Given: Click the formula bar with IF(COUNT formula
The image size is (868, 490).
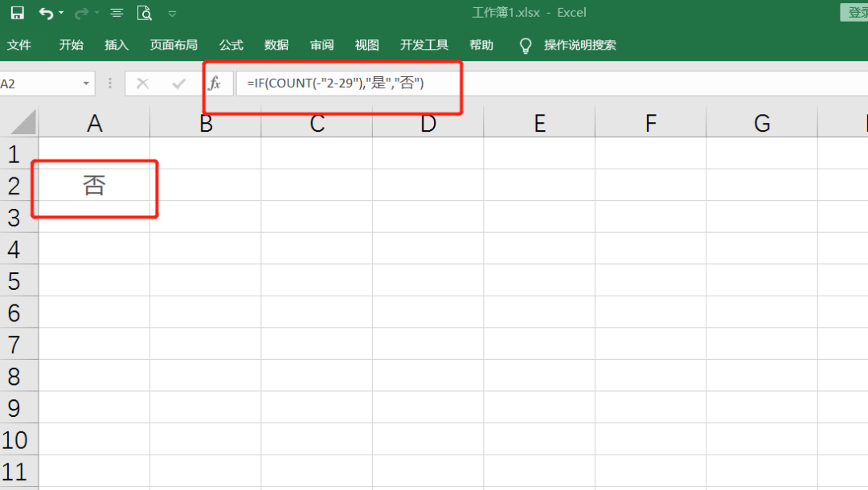Looking at the screenshot, I should coord(552,84).
